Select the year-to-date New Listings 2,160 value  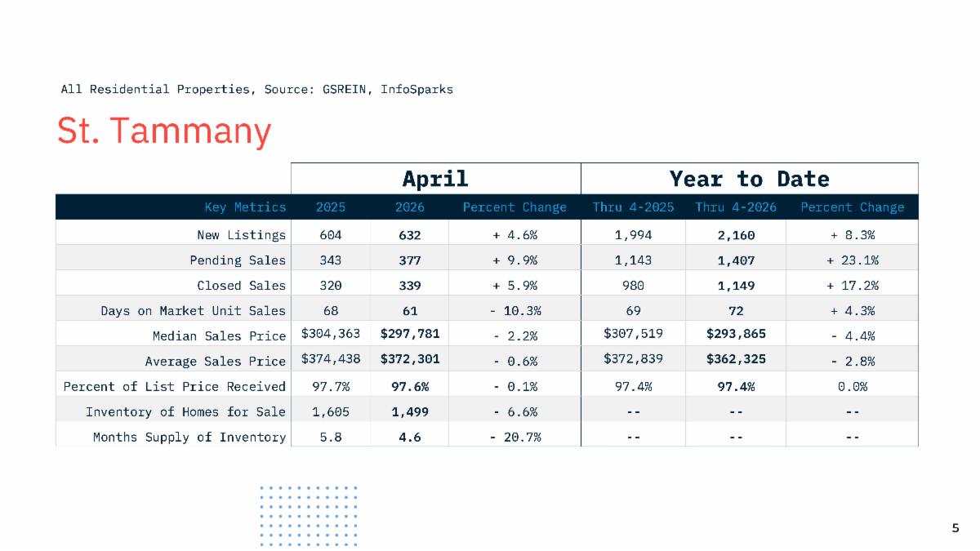coord(736,235)
